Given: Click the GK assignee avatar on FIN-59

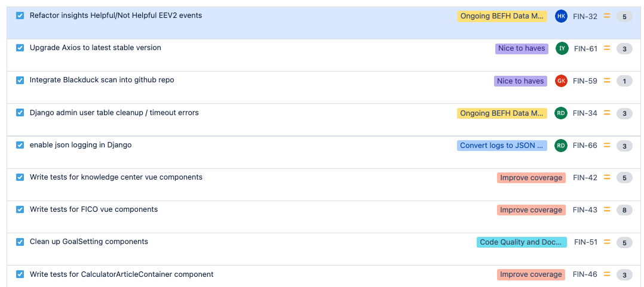Looking at the screenshot, I should pyautogui.click(x=561, y=81).
